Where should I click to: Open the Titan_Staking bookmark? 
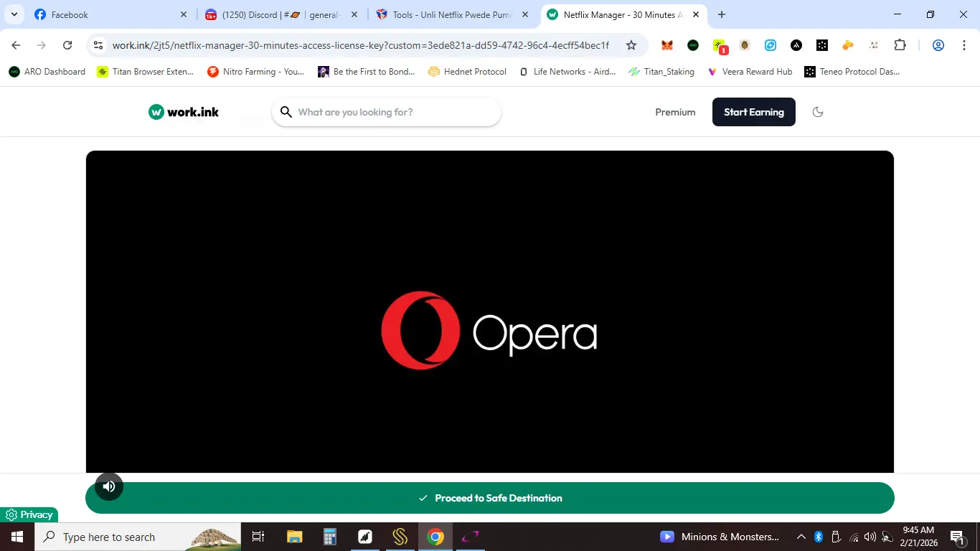click(x=661, y=72)
